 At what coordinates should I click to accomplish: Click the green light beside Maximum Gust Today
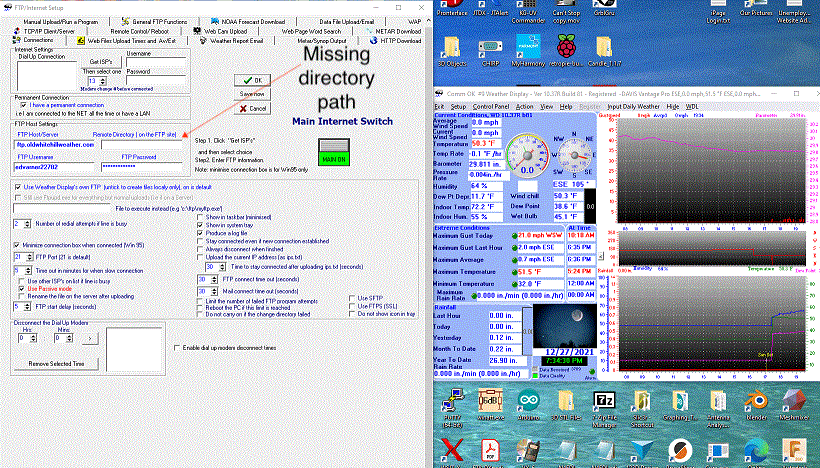click(x=515, y=236)
